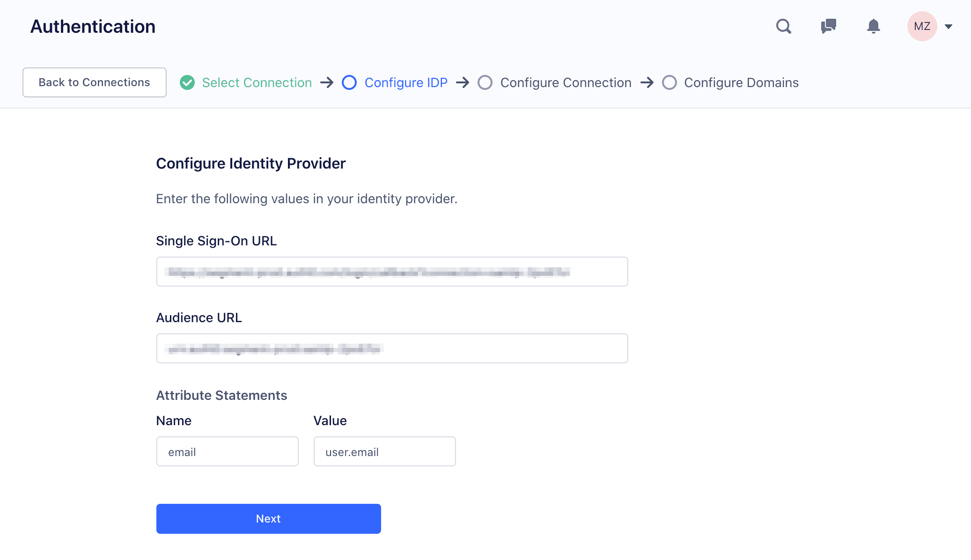971x560 pixels.
Task: Click the notifications bell icon
Action: [873, 26]
